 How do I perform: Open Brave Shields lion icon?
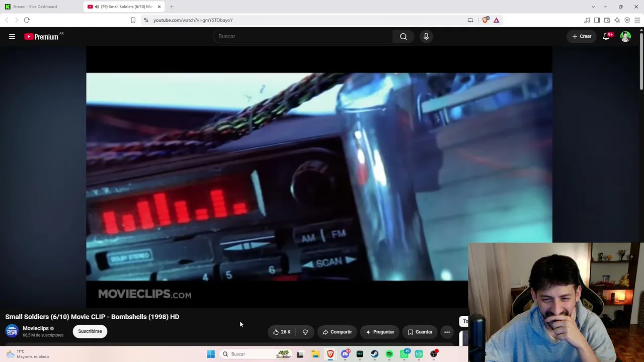click(x=485, y=20)
